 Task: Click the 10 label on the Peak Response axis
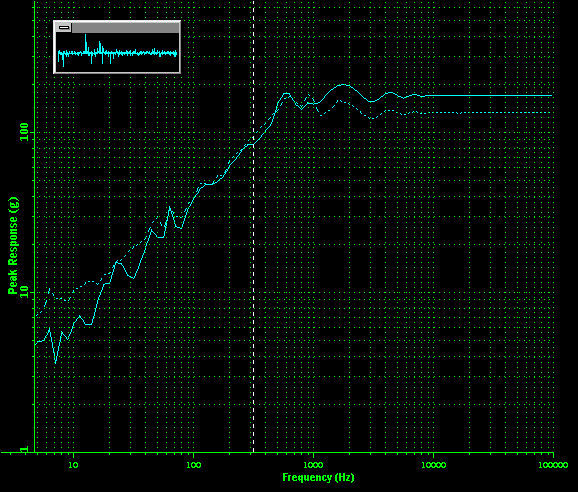(x=24, y=292)
